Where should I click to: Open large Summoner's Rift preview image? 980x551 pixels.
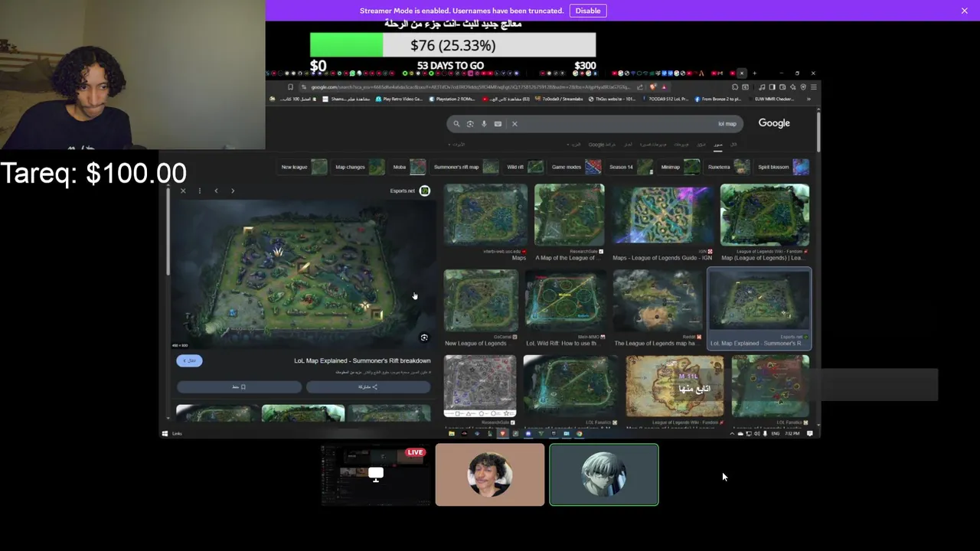tap(302, 275)
